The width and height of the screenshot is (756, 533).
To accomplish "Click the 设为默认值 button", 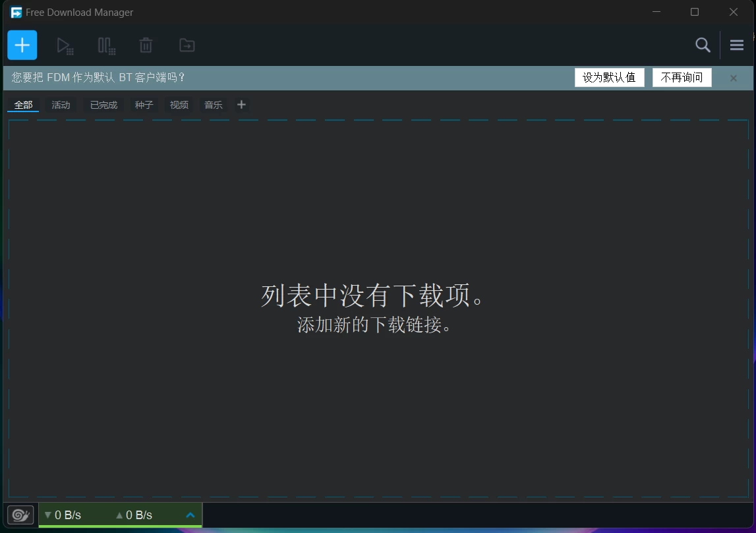I will click(x=609, y=77).
